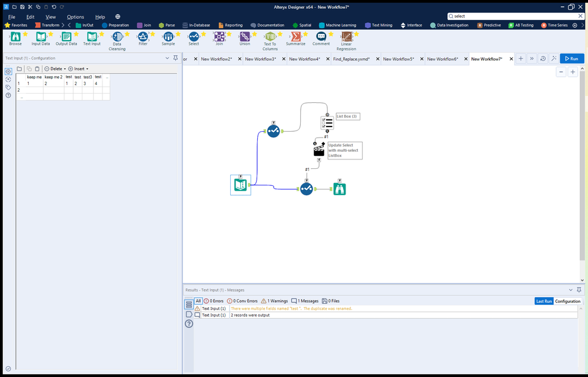Click the Browse node on the canvas

[x=340, y=189]
